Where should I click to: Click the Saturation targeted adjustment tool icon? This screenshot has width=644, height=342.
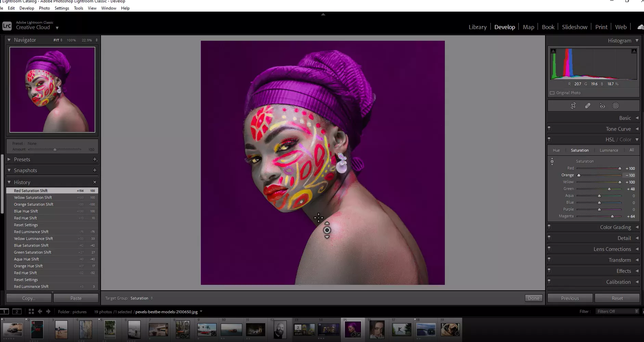[x=552, y=161]
